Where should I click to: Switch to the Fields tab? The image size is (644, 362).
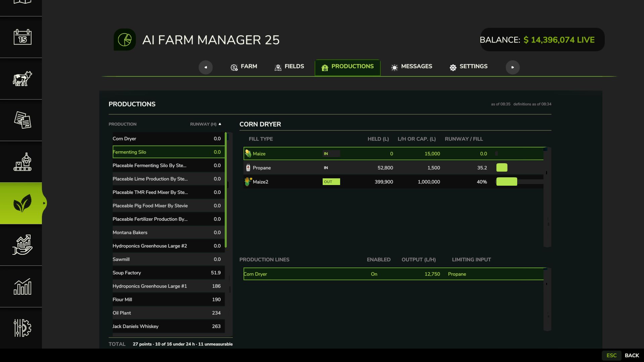[x=289, y=67]
